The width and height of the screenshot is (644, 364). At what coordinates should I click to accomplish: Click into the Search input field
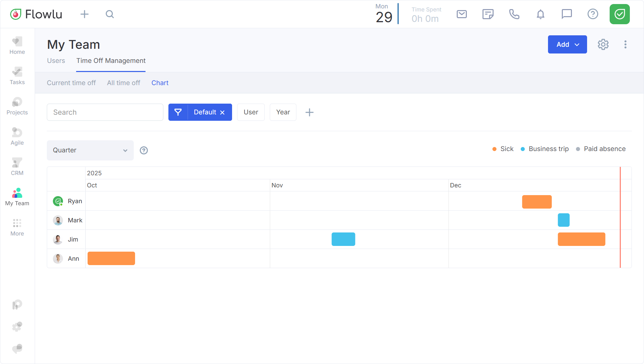pos(105,112)
